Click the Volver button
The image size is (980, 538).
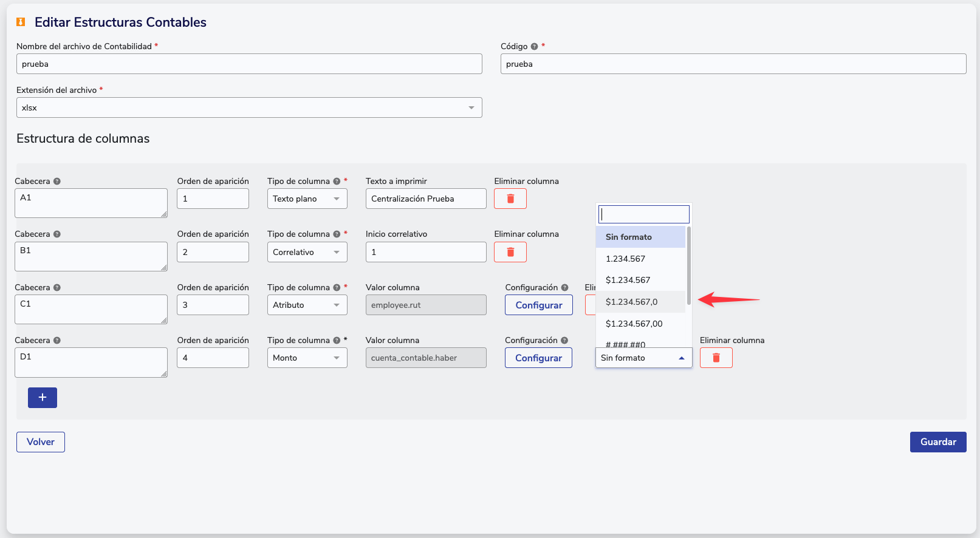click(41, 442)
